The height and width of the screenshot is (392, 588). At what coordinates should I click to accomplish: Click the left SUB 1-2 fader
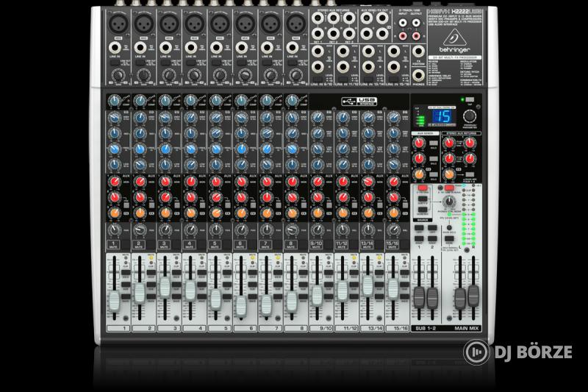coord(419,297)
